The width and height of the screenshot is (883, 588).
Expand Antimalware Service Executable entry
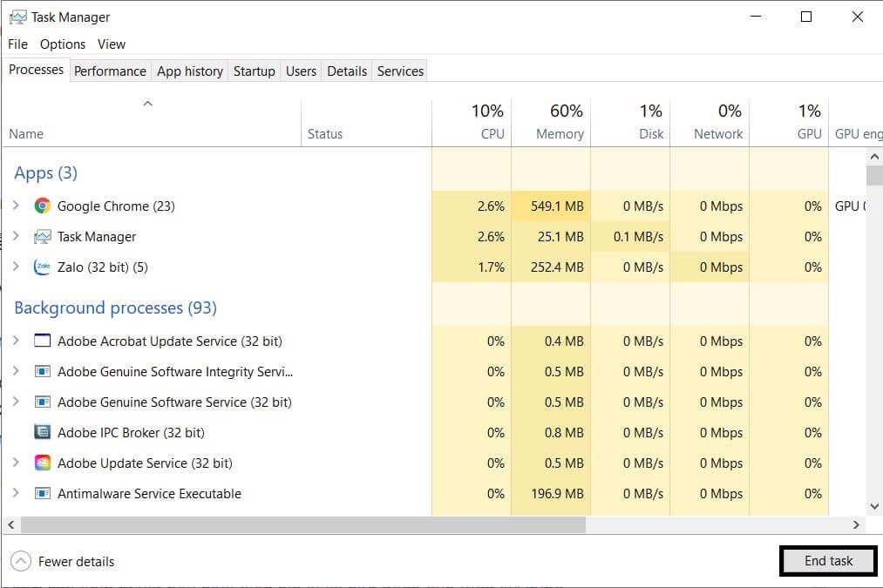pyautogui.click(x=16, y=493)
